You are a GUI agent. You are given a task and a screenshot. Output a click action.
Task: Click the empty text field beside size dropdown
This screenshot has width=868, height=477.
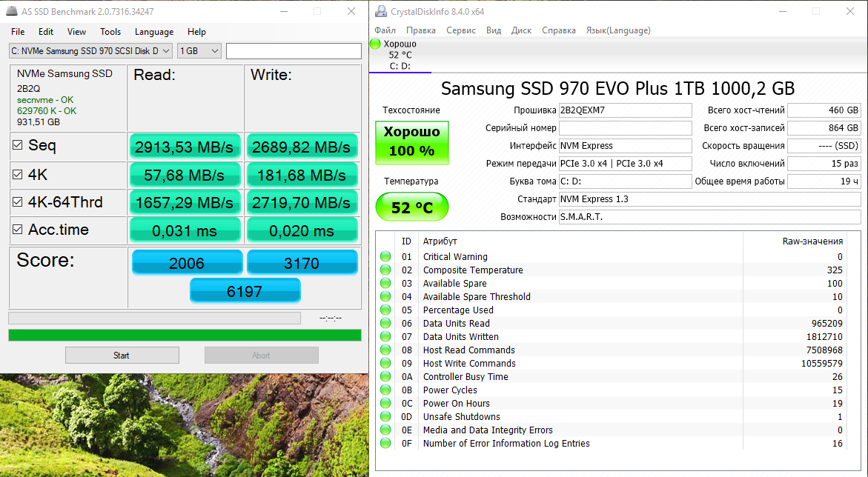click(x=294, y=51)
